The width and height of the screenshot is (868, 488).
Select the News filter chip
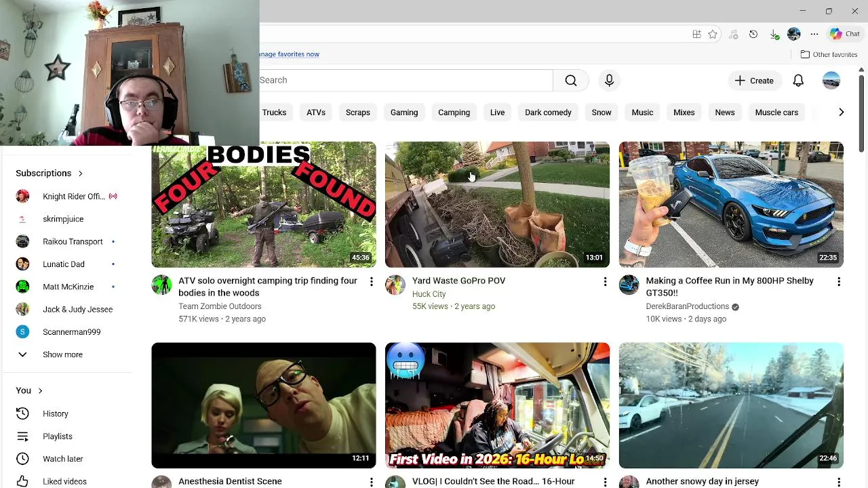725,113
